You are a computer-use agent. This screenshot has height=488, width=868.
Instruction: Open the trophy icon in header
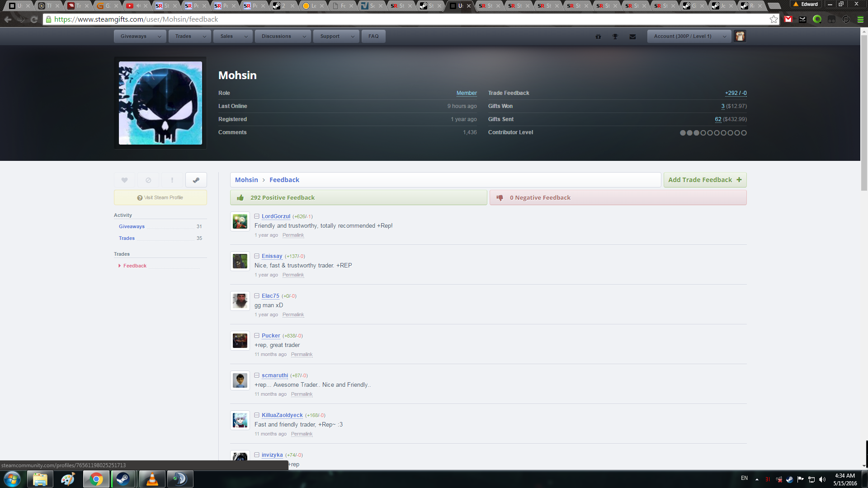(615, 37)
